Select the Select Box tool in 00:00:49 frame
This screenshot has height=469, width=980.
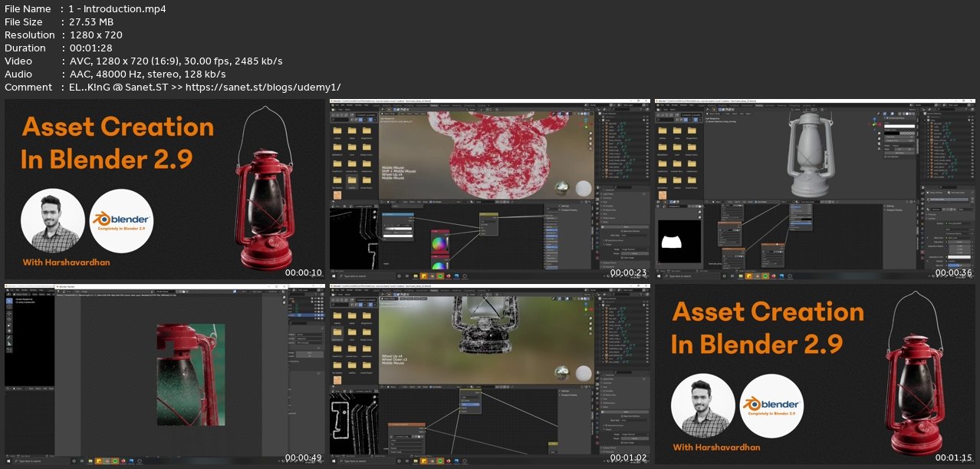(x=9, y=300)
